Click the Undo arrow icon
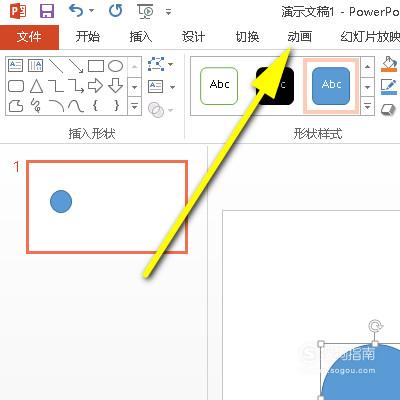The height and width of the screenshot is (400, 400). pos(76,11)
